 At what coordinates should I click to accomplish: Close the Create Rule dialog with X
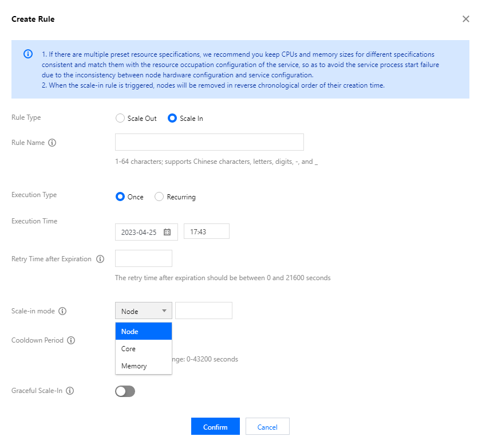tap(465, 19)
